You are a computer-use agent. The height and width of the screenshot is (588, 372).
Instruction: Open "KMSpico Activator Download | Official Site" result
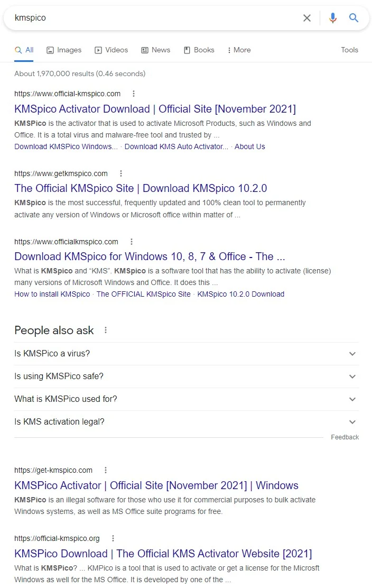155,109
